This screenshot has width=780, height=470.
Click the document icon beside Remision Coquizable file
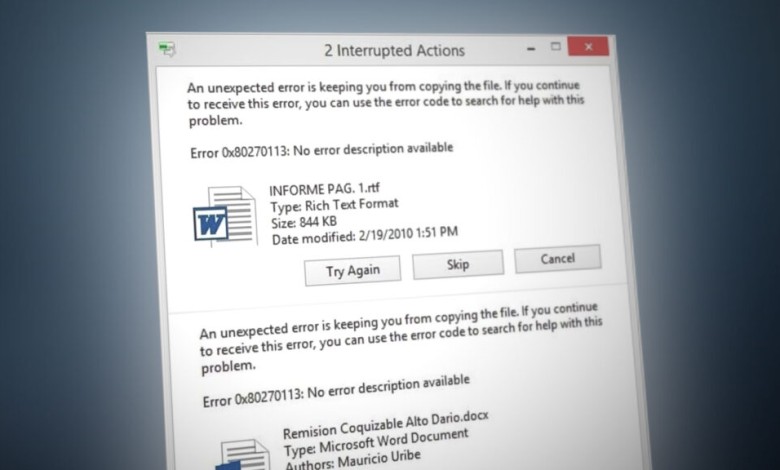(x=244, y=455)
